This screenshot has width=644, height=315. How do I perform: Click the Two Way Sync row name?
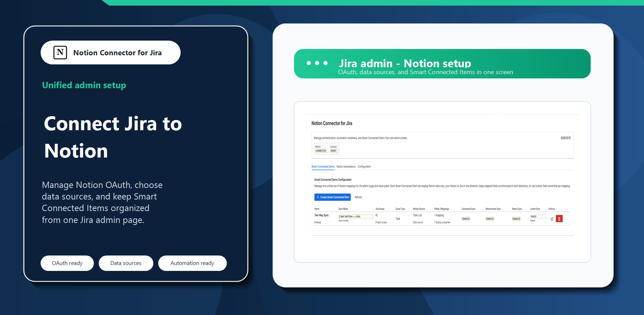[x=321, y=216]
